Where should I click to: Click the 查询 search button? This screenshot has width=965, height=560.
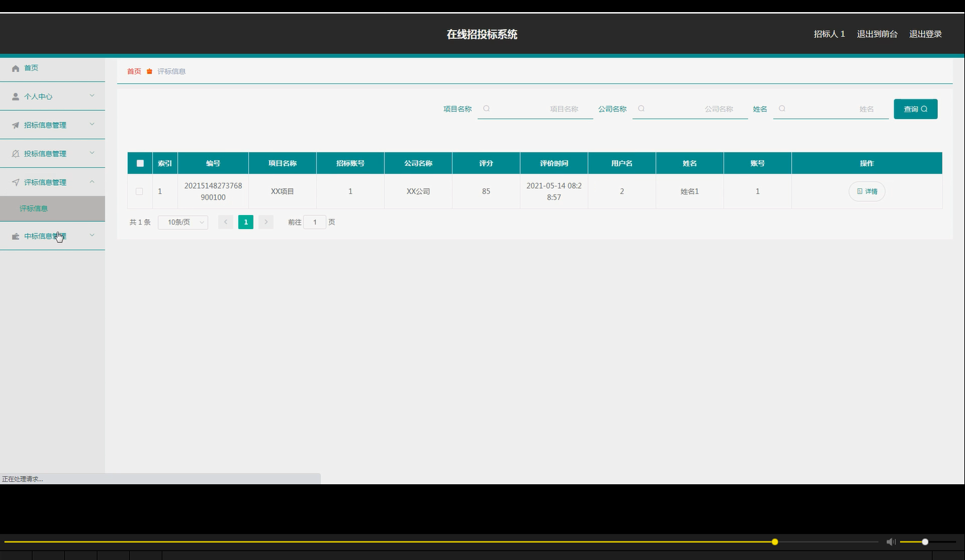click(915, 109)
